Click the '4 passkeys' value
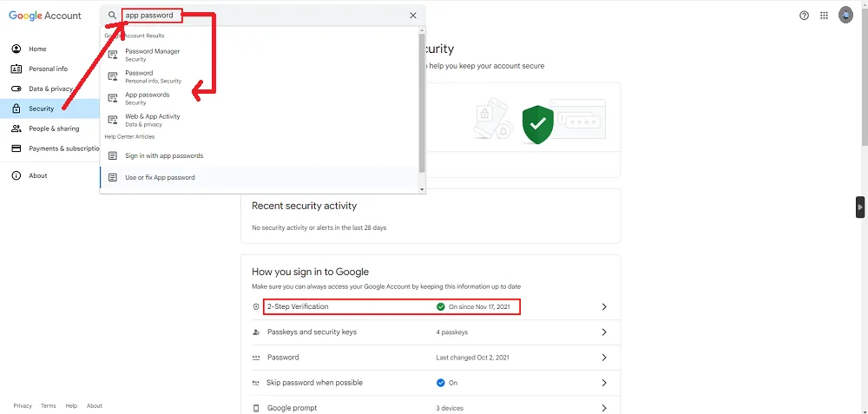Screen dimensions: 868x414 coord(451,332)
